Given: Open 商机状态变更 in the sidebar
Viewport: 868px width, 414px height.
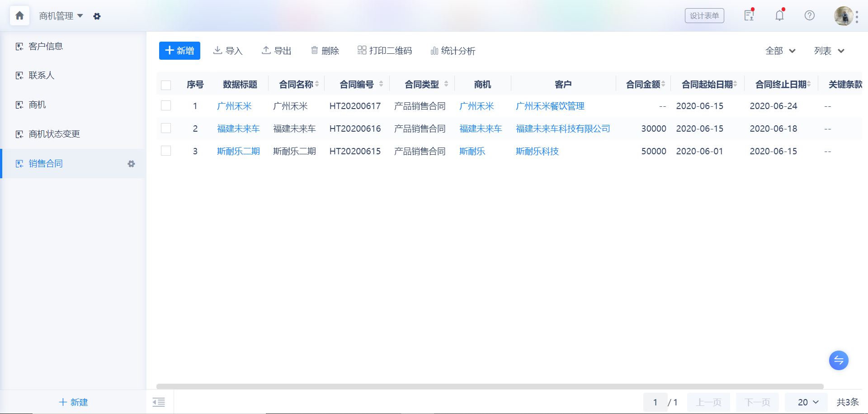Looking at the screenshot, I should pyautogui.click(x=73, y=134).
